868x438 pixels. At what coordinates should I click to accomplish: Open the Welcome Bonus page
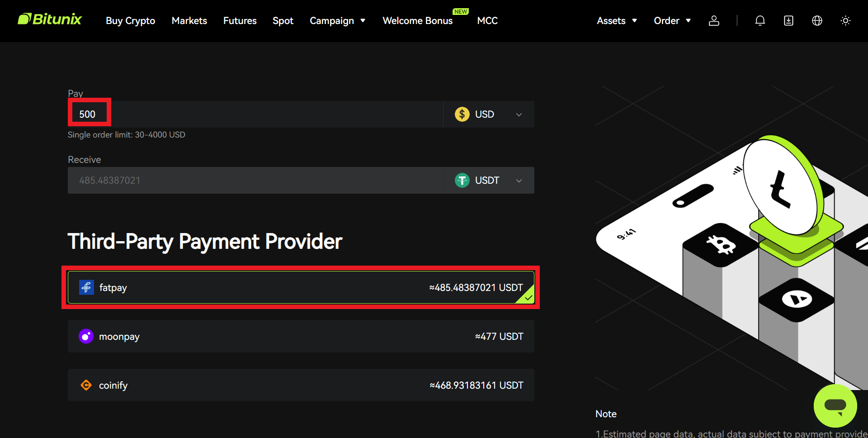(417, 21)
